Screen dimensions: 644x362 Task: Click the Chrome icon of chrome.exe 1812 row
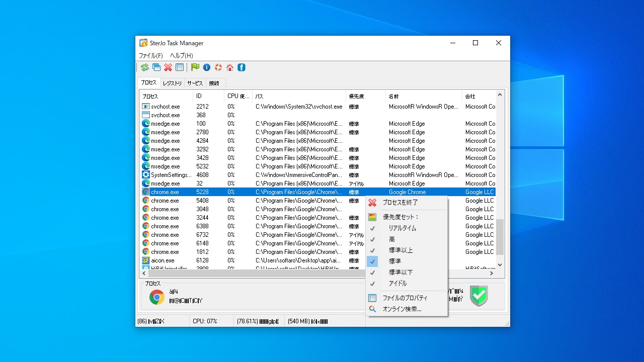146,252
